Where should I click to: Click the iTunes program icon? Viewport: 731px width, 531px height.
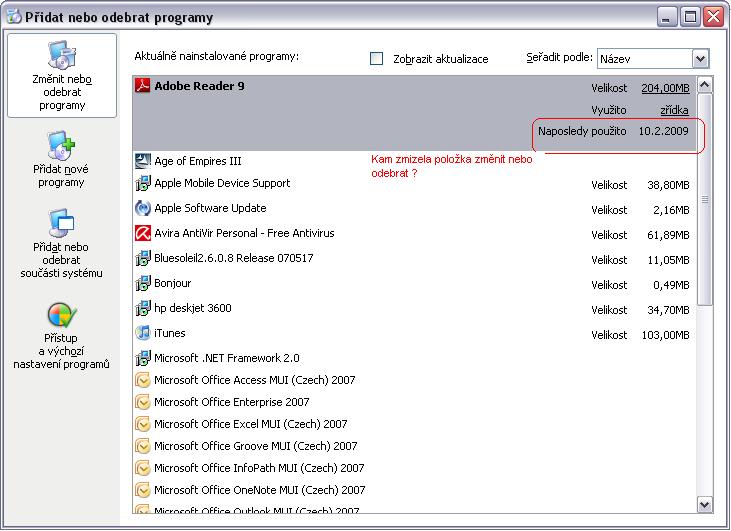click(x=143, y=333)
